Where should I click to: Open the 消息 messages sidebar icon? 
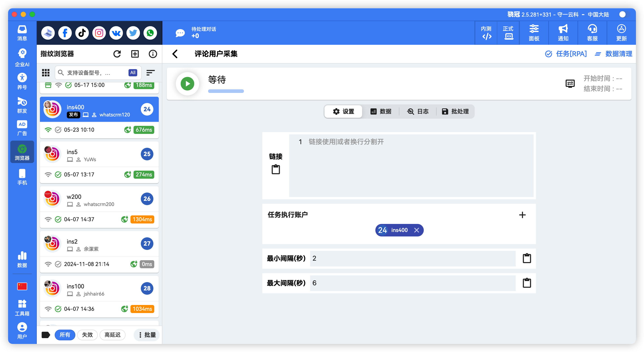(22, 33)
